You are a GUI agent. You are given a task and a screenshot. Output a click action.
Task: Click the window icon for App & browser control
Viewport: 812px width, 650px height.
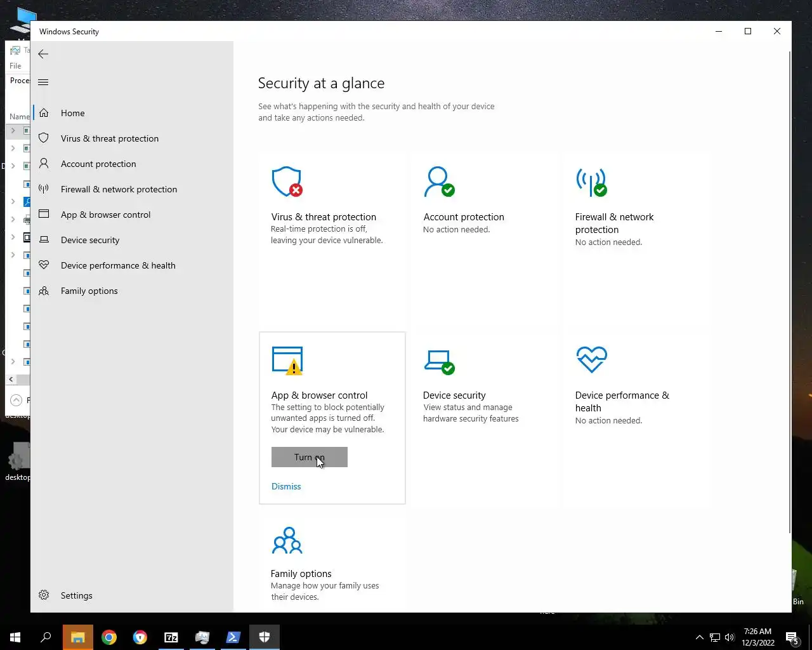pyautogui.click(x=44, y=215)
